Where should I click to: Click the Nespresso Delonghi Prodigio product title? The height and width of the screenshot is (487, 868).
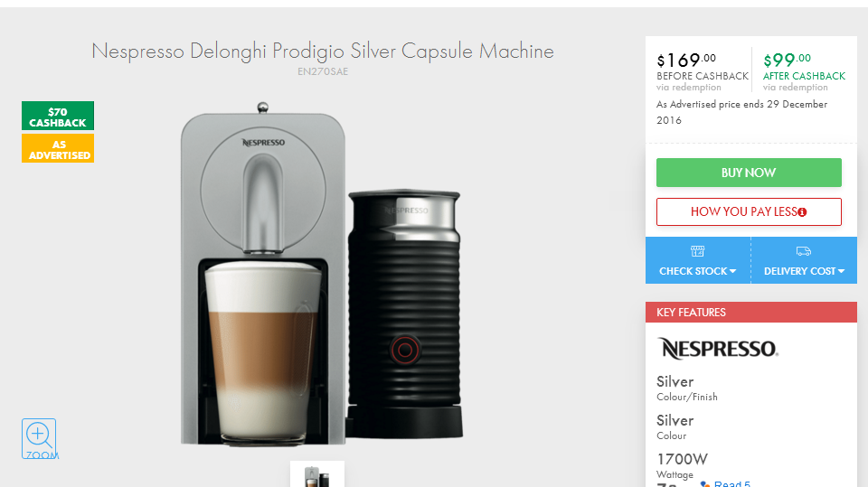323,51
